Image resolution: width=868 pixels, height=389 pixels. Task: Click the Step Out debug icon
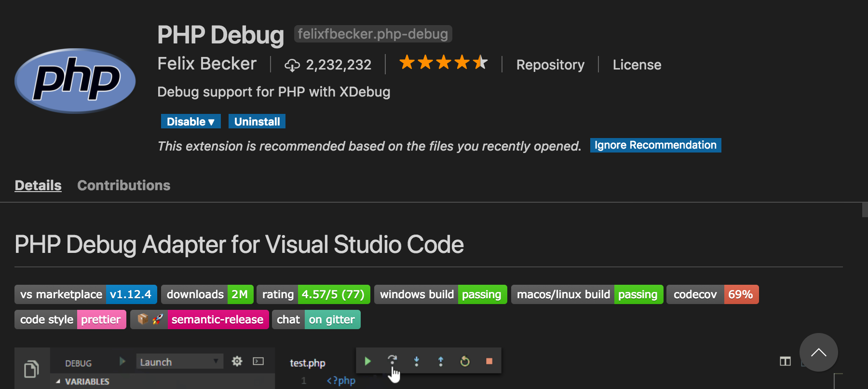point(441,361)
